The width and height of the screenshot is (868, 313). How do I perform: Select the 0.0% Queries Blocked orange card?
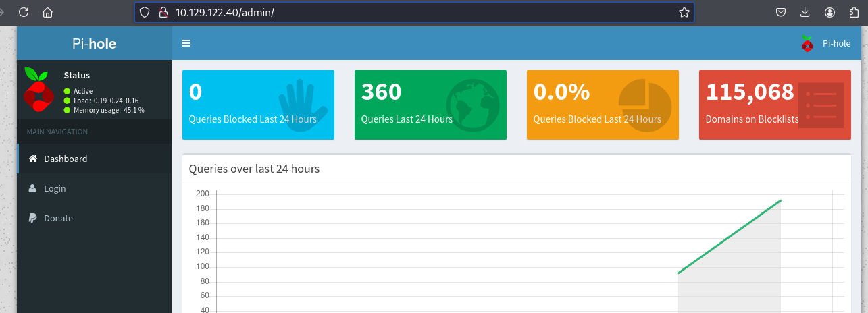point(603,105)
